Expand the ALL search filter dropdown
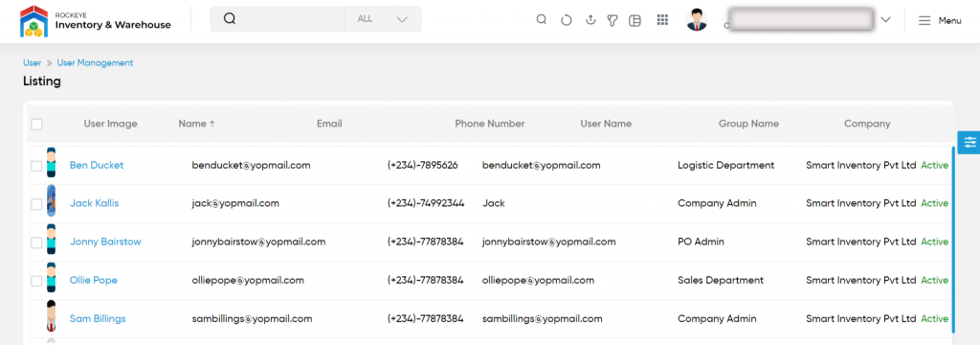980x345 pixels. (x=383, y=19)
